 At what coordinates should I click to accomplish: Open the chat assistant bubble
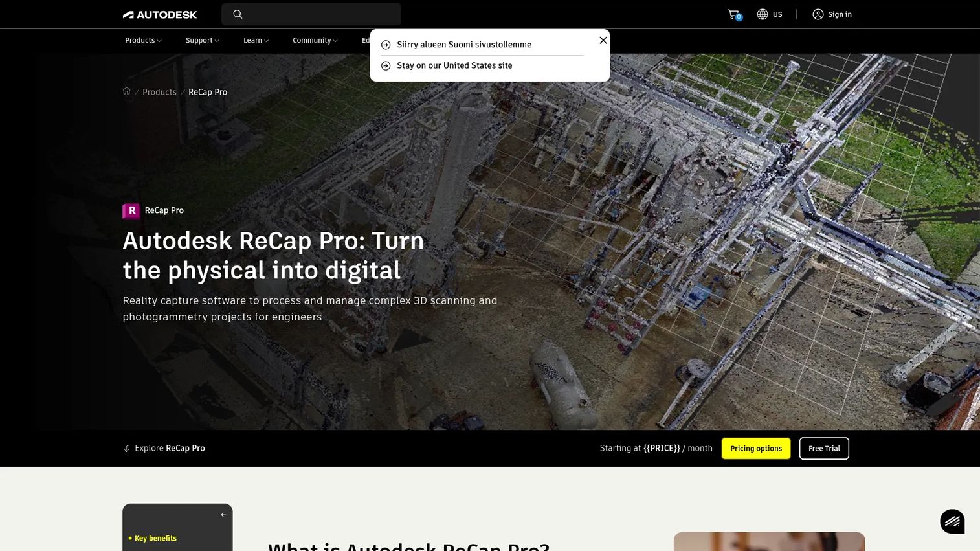point(952,521)
